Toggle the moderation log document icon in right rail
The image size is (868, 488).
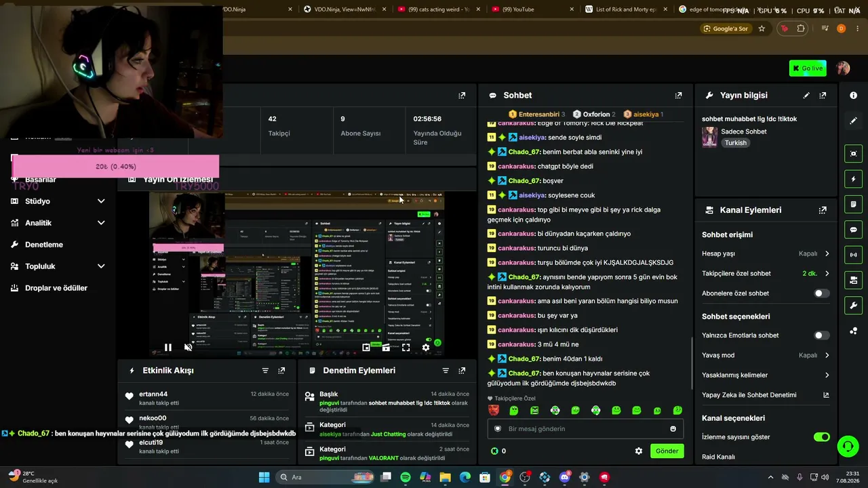(853, 204)
